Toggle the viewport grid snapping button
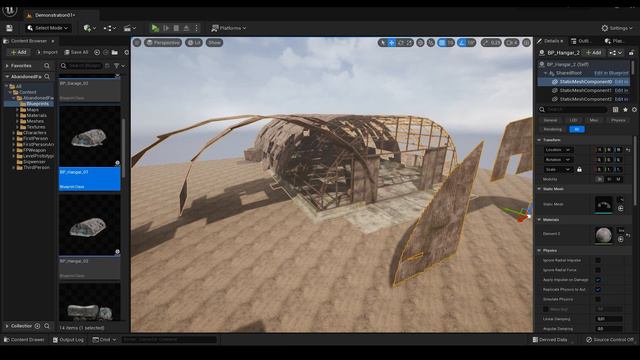 point(442,42)
